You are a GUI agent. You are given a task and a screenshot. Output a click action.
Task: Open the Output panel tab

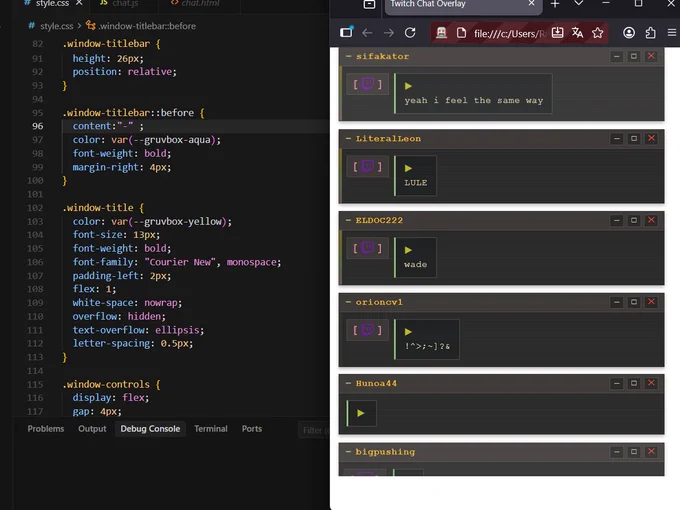tap(92, 429)
